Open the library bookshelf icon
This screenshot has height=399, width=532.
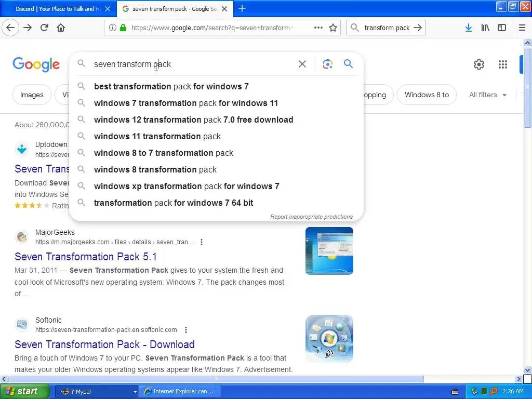coord(485,28)
